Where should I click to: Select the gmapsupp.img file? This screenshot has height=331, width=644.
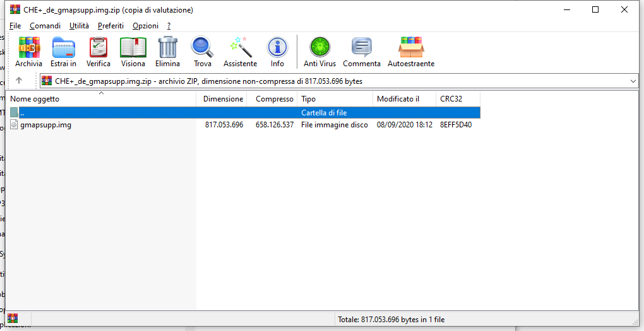click(45, 125)
